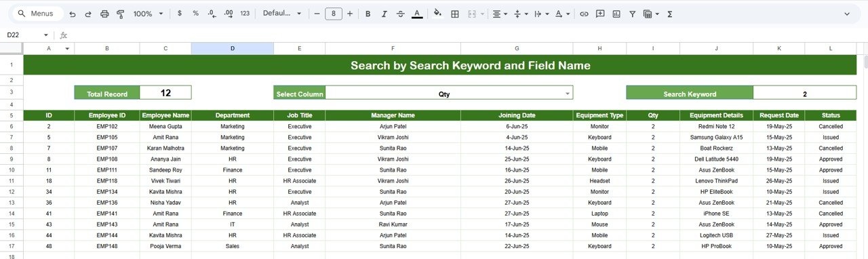Apply currency format with dollar icon
The image size is (868, 259).
(179, 14)
